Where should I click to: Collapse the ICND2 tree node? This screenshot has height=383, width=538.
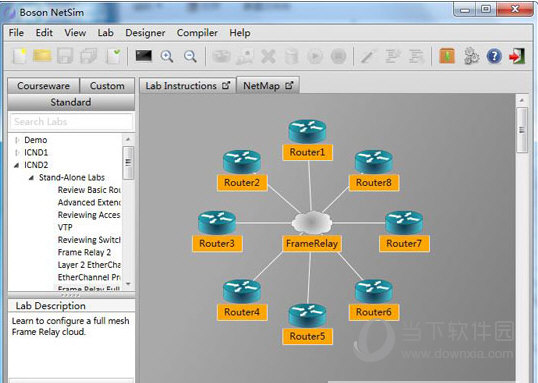[x=16, y=165]
